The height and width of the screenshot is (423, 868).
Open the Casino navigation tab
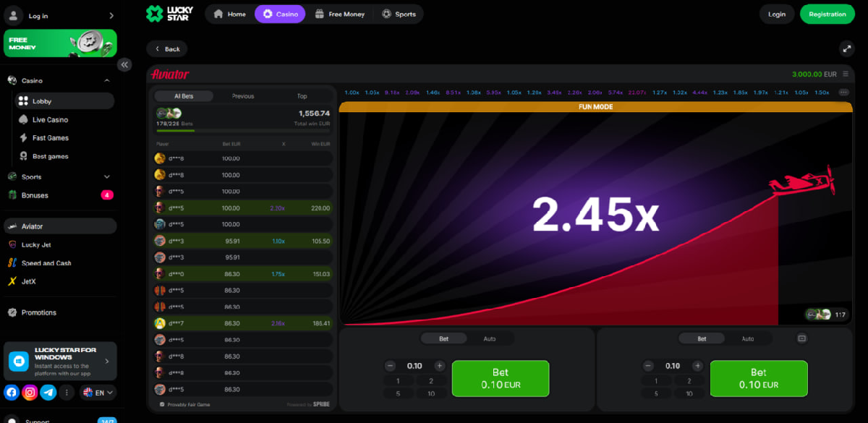pos(280,14)
